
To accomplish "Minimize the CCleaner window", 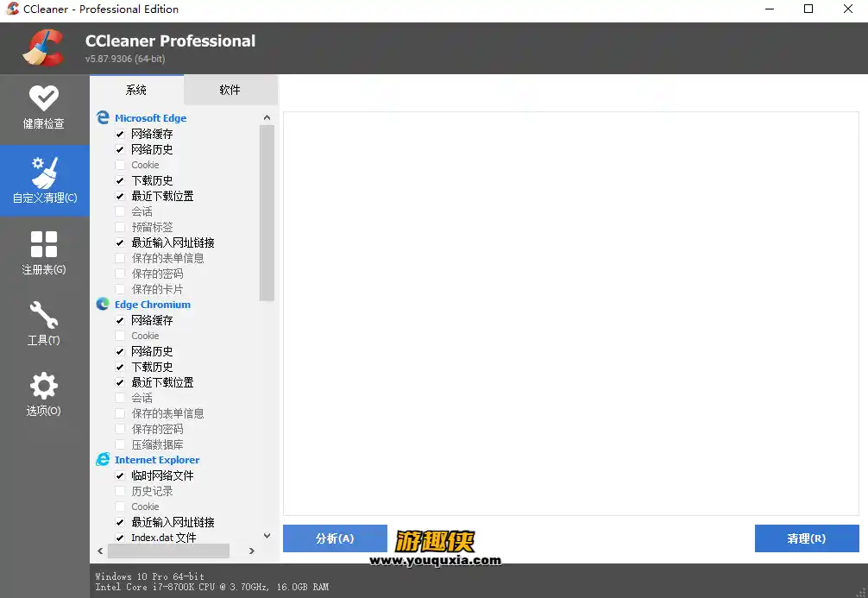I will [x=770, y=9].
